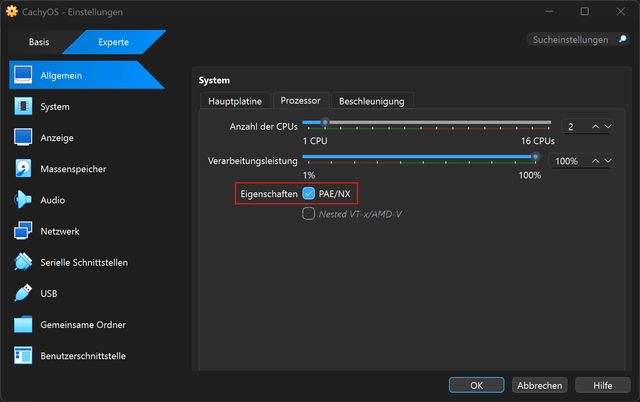Adjust the Verarbeitungsleistung slider handle

point(536,156)
